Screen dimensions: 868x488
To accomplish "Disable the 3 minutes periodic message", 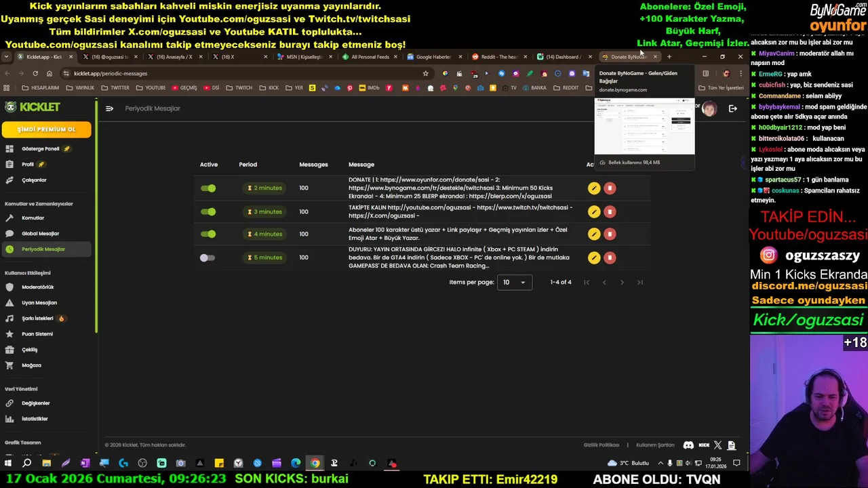I will [x=208, y=212].
